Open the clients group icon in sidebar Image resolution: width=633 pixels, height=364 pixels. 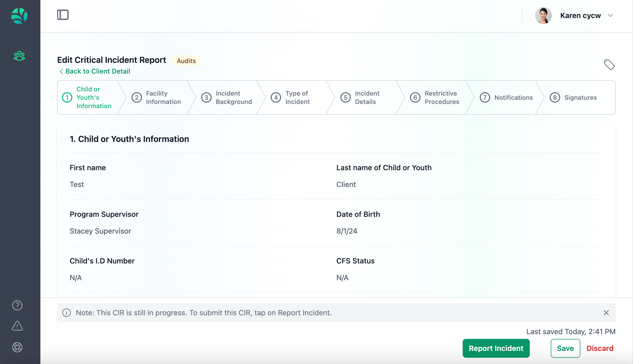pyautogui.click(x=19, y=56)
